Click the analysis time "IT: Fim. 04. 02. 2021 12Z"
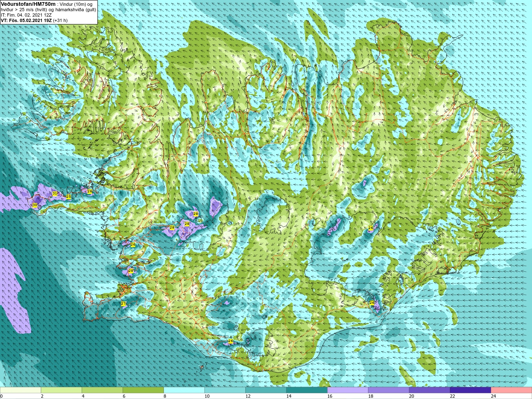The image size is (532, 399). click(x=26, y=15)
